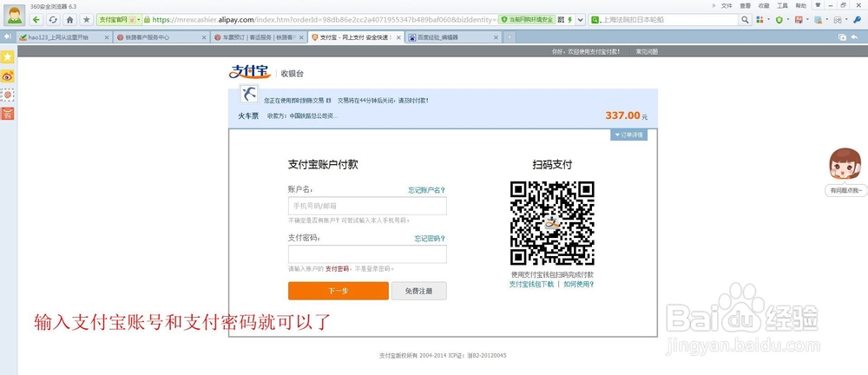Click the 支付宝钱包下载 link

[x=531, y=284]
